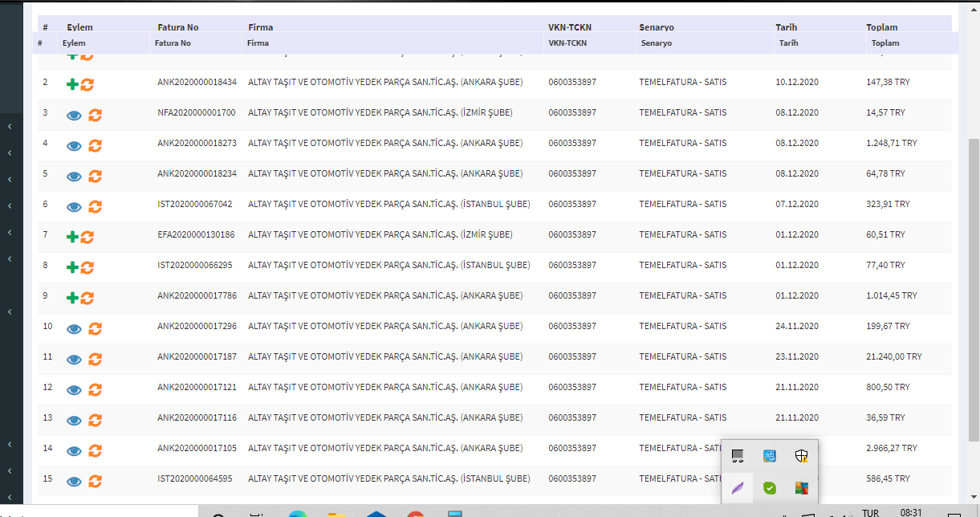The image size is (980, 517).
Task: Click the TUR language indicator in taskbar
Action: (x=870, y=511)
